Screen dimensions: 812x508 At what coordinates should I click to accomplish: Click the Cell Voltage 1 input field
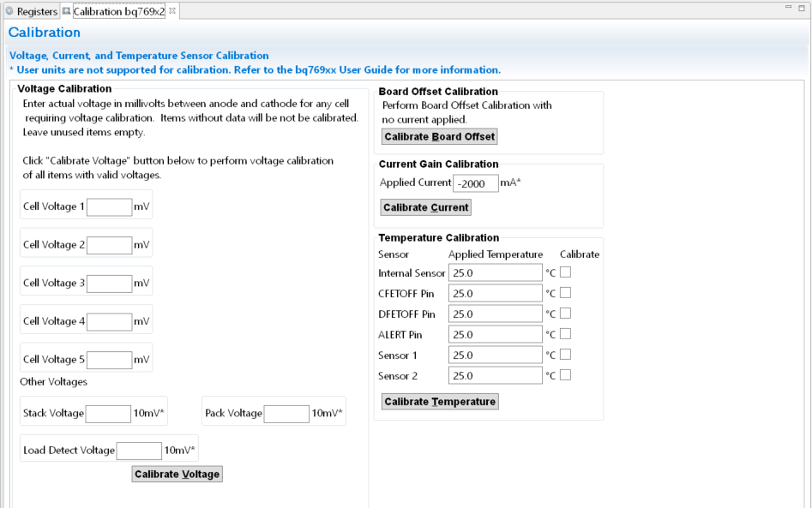tap(109, 206)
